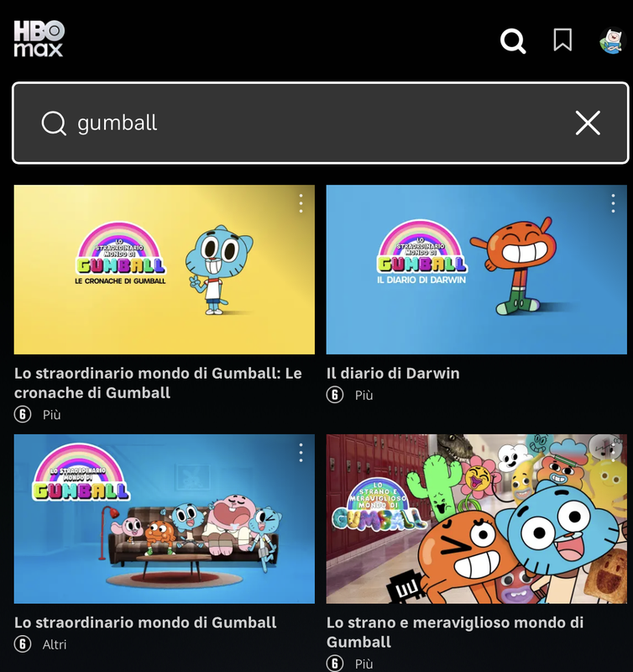Click age rating 6 badge under Le cronache di Gumball
The width and height of the screenshot is (633, 672).
23,414
